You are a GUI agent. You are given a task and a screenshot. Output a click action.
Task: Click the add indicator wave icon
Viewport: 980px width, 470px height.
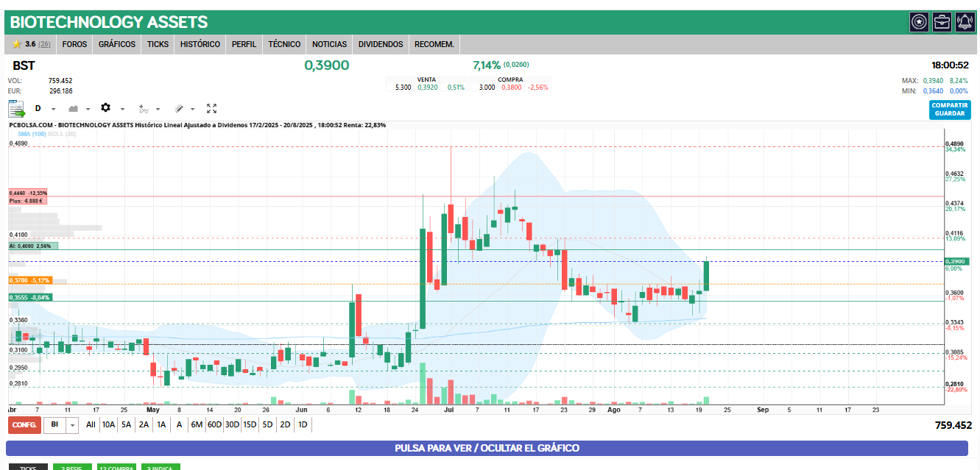(144, 108)
